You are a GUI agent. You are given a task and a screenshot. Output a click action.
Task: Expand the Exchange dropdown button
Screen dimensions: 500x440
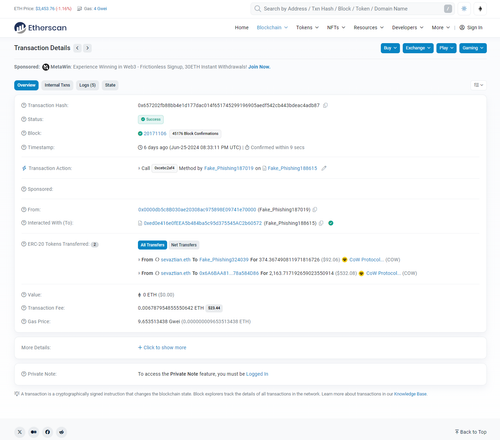point(418,48)
